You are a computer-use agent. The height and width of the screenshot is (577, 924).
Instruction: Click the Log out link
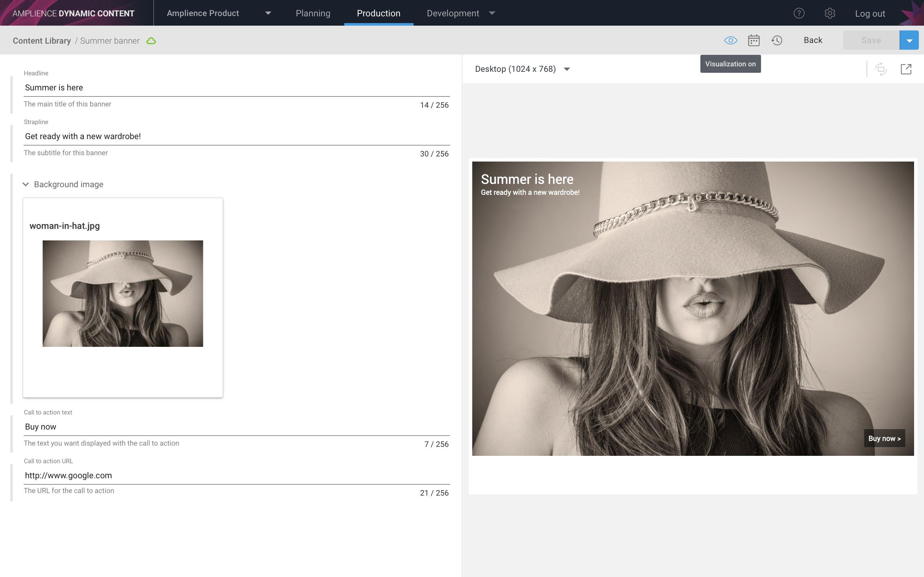(870, 14)
